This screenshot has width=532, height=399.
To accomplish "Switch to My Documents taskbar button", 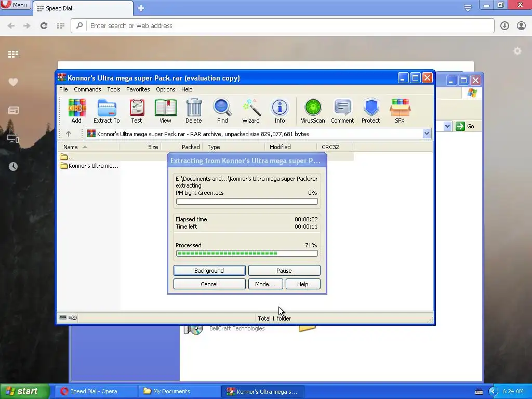I will pos(179,391).
